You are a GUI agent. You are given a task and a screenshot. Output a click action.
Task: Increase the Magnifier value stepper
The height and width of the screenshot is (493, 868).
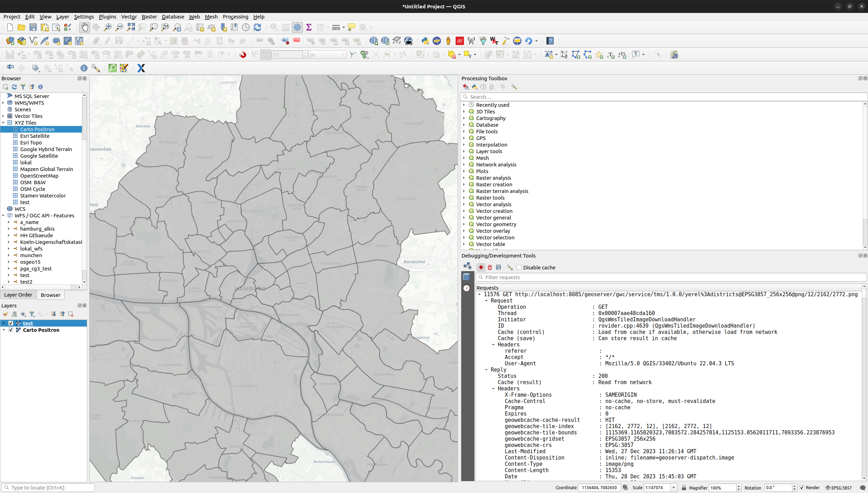(x=739, y=486)
